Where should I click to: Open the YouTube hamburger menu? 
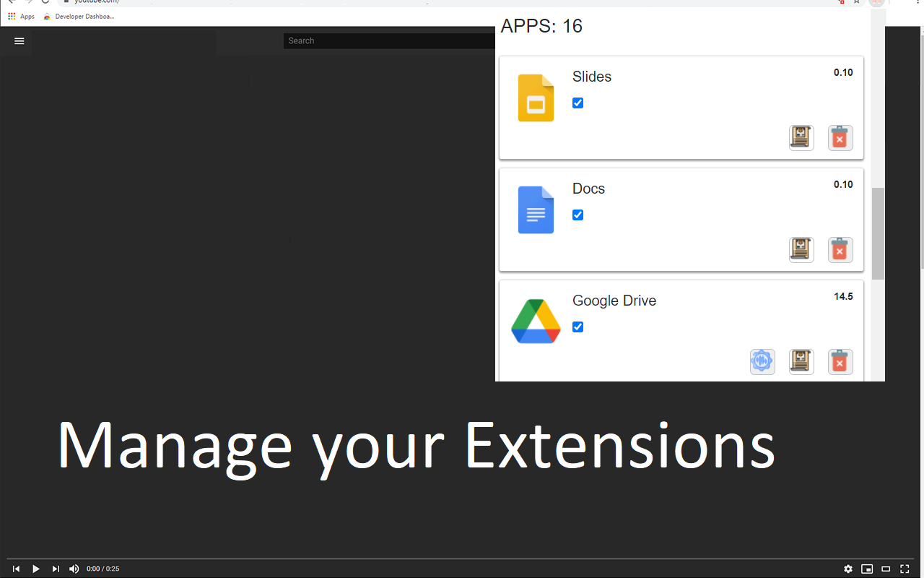[x=19, y=41]
